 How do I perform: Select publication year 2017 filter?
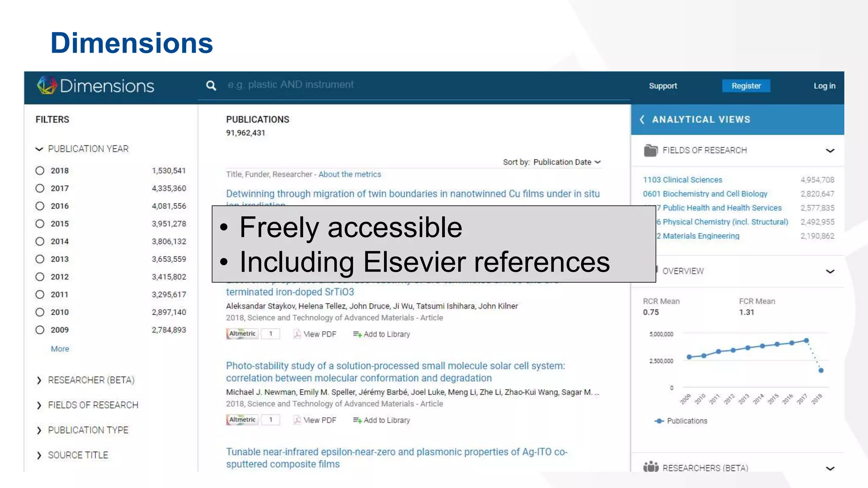click(40, 189)
